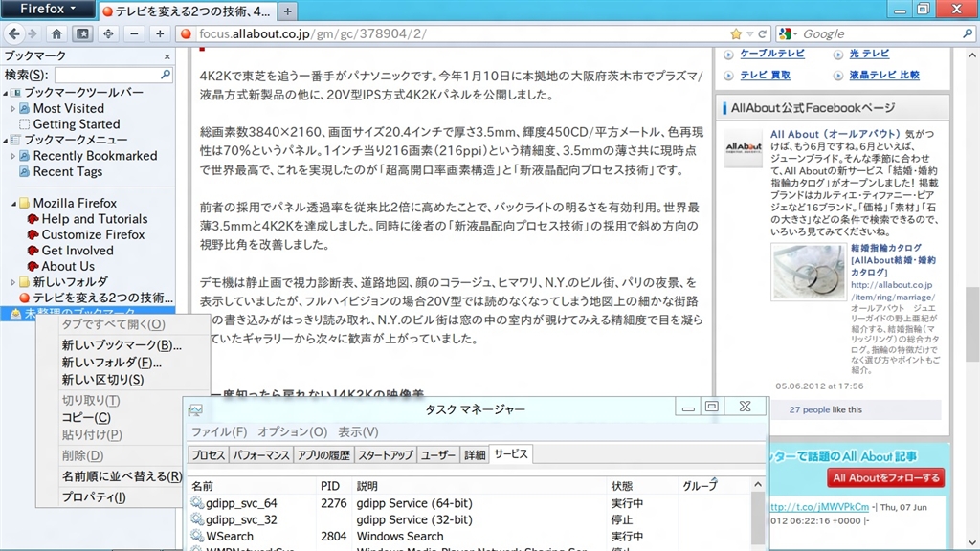This screenshot has width=980, height=551.
Task: Bookmark this page with star icon
Action: pos(735,34)
